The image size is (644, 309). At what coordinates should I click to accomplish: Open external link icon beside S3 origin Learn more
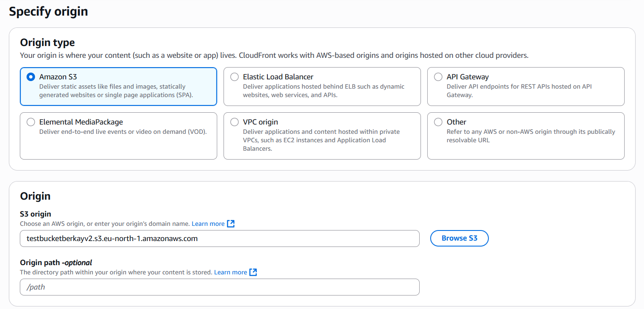click(x=231, y=224)
